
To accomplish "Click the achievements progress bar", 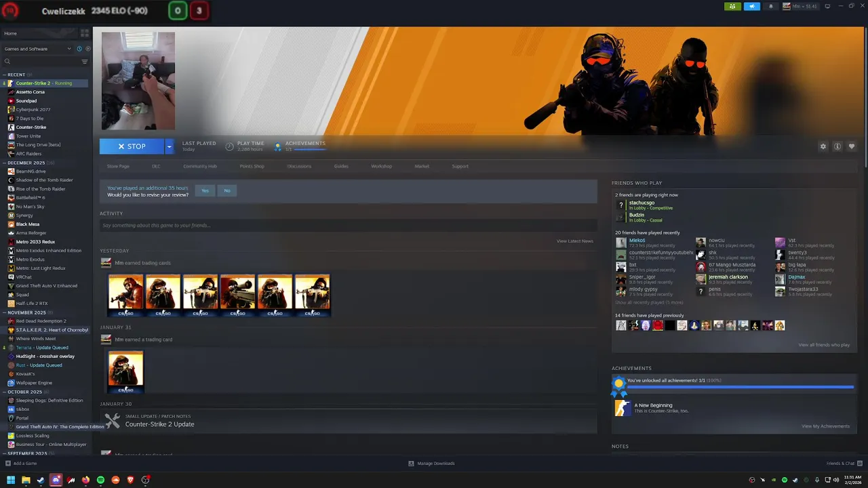I will pos(740,387).
